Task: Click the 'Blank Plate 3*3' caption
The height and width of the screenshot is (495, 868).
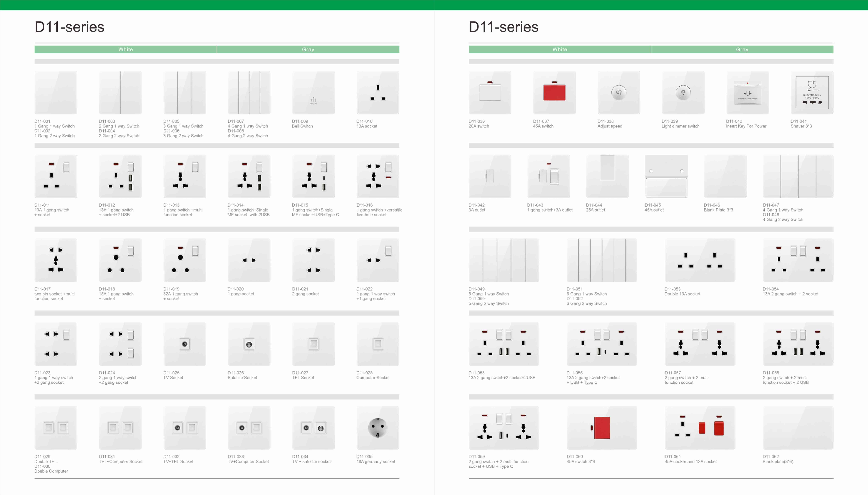Action: coord(719,210)
